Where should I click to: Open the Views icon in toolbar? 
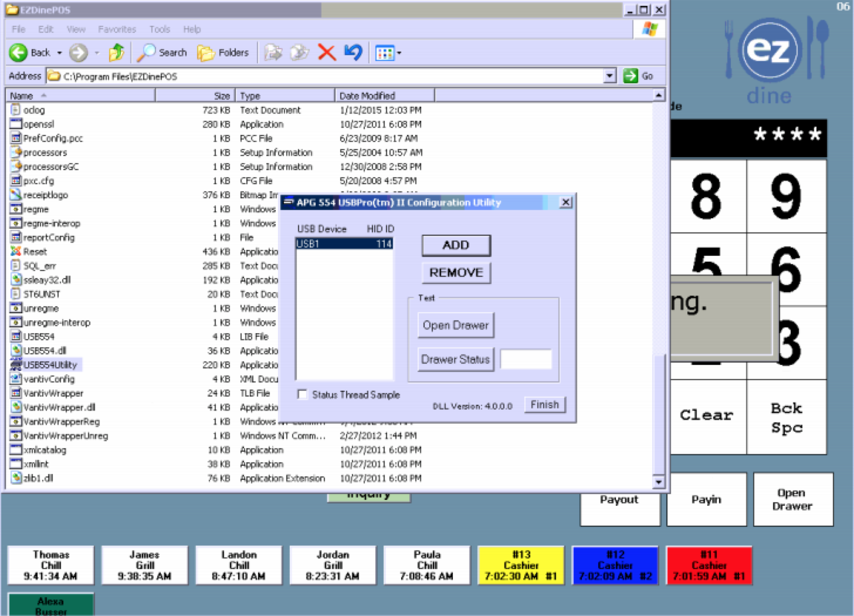click(x=384, y=53)
